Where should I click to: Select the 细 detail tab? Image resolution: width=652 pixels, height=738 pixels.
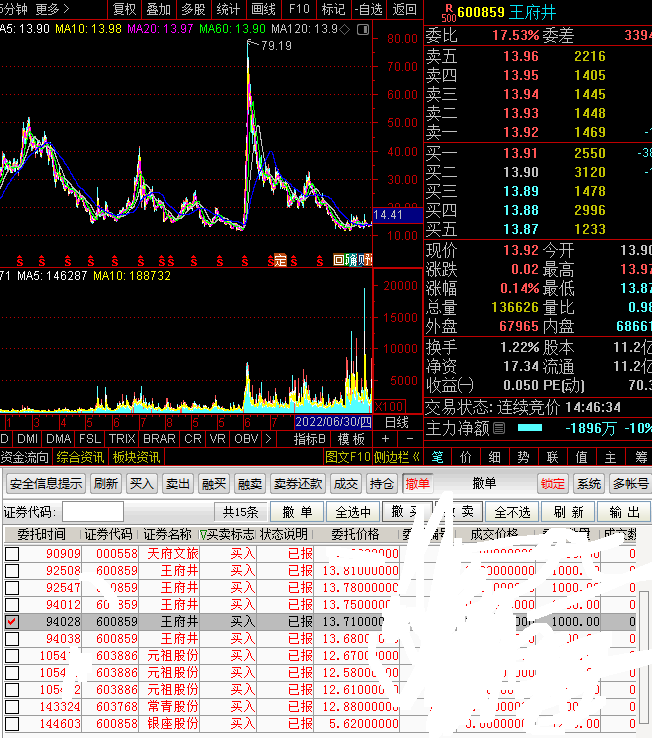(x=494, y=457)
